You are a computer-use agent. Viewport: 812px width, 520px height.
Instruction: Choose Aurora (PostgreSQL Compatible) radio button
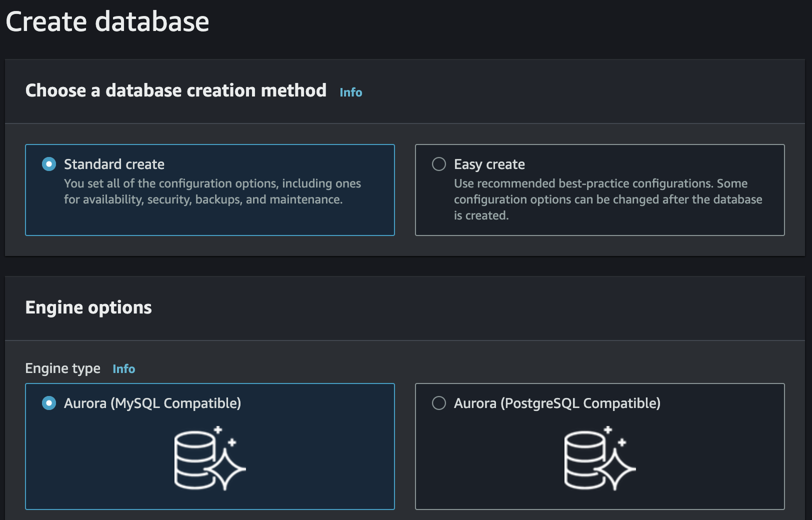click(x=439, y=403)
